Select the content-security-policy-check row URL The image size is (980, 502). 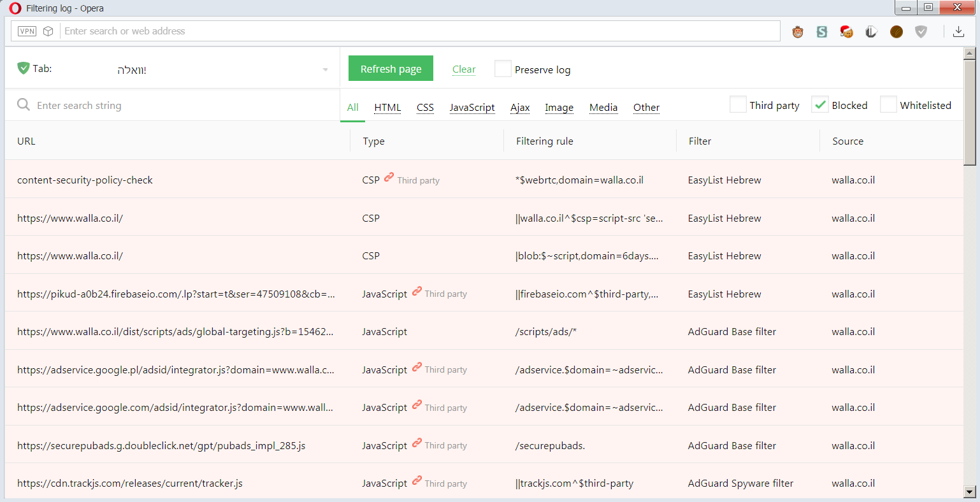tap(85, 180)
